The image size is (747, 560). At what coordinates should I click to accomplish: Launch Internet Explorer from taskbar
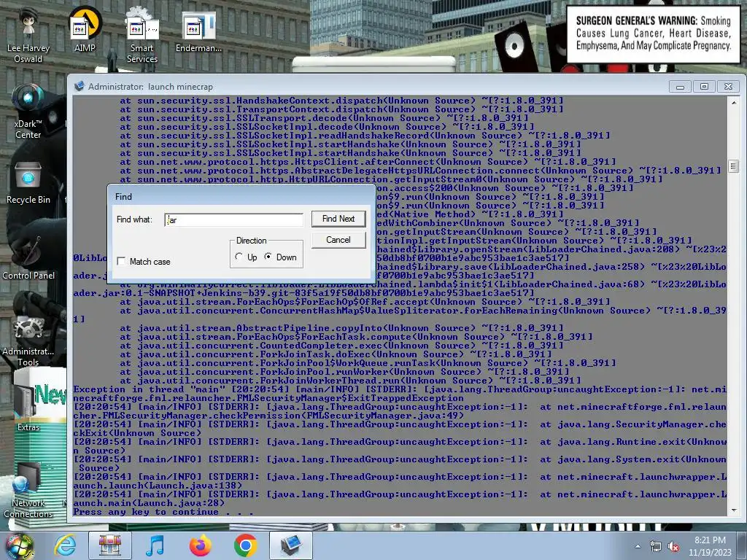[x=65, y=545]
